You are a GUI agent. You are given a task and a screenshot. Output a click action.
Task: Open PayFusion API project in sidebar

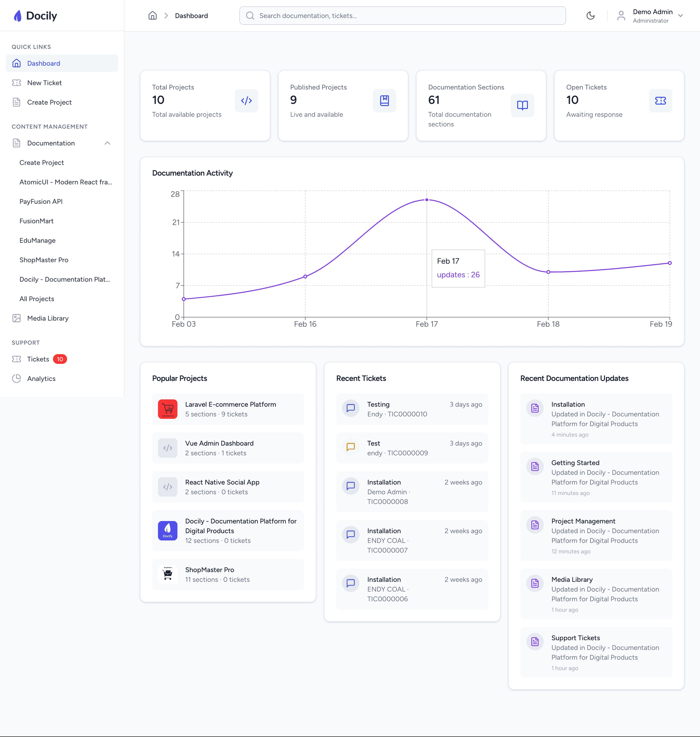click(x=41, y=202)
